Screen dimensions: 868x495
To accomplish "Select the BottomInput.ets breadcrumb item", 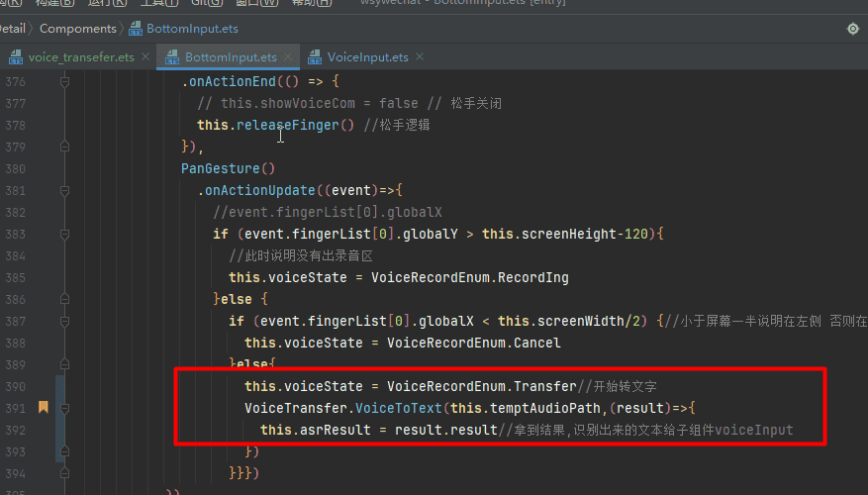I will (x=192, y=30).
